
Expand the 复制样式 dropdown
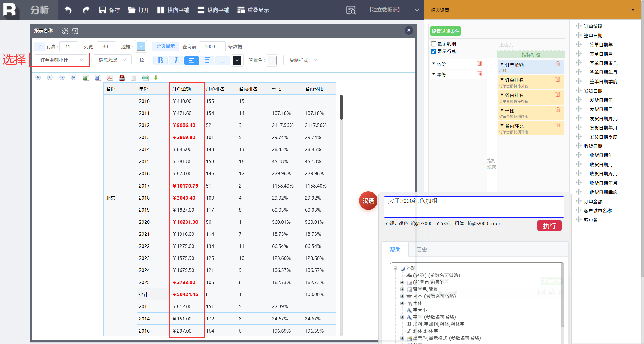pos(303,60)
